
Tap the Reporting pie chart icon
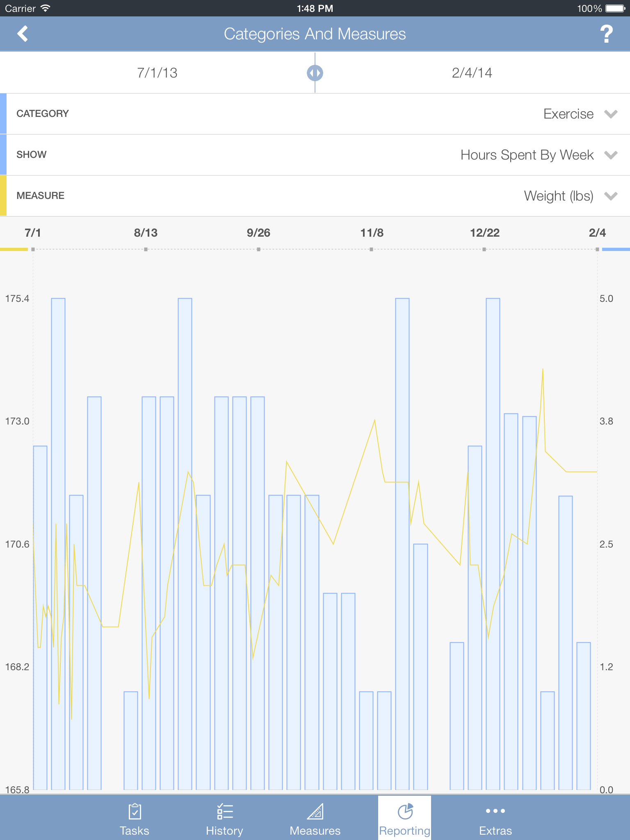click(405, 811)
